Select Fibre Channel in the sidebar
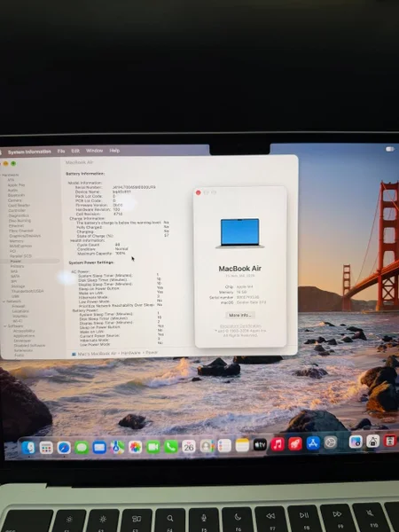399x532 pixels. tap(21, 231)
